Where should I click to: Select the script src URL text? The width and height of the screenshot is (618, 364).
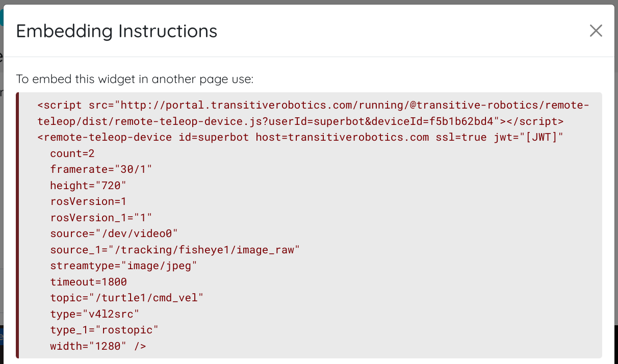(306, 105)
